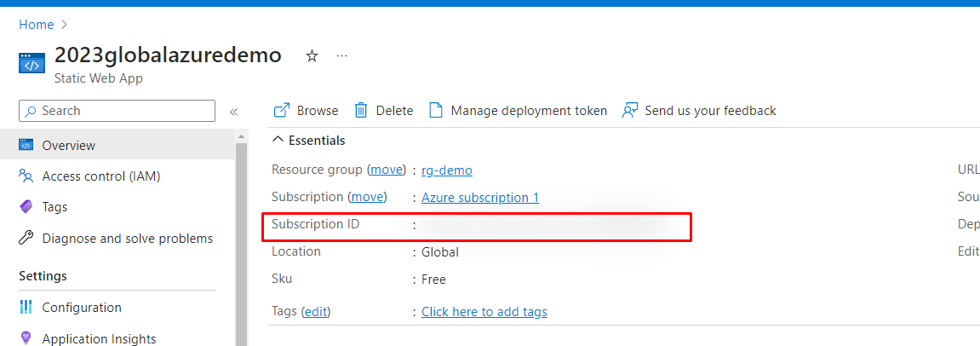Click the Subscription ID label

[316, 224]
